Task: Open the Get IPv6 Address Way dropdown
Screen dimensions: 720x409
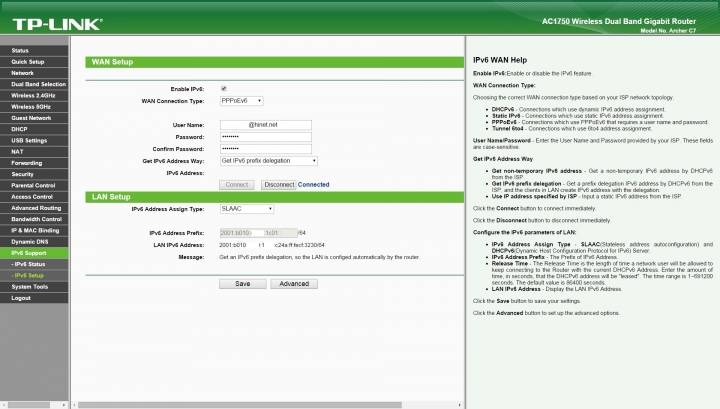Action: click(269, 161)
